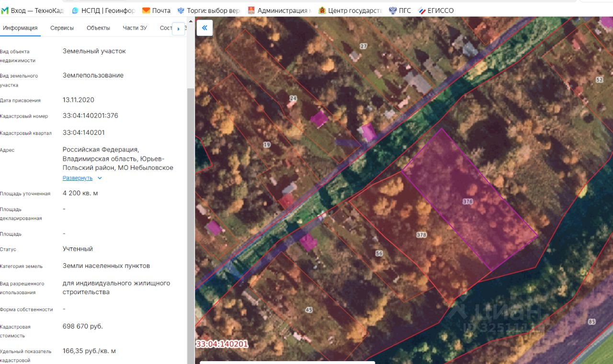The image size is (613, 364).
Task: Click the Кадастровый номер label
Action: point(24,116)
